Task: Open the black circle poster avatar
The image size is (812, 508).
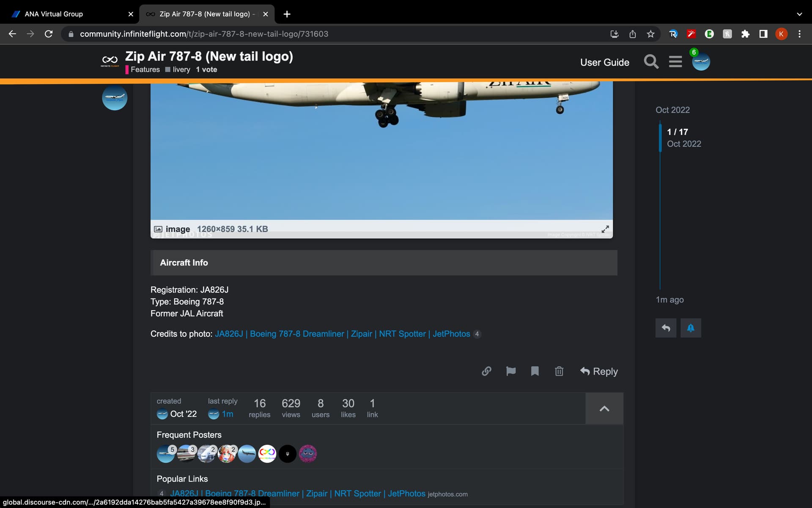Action: click(288, 454)
